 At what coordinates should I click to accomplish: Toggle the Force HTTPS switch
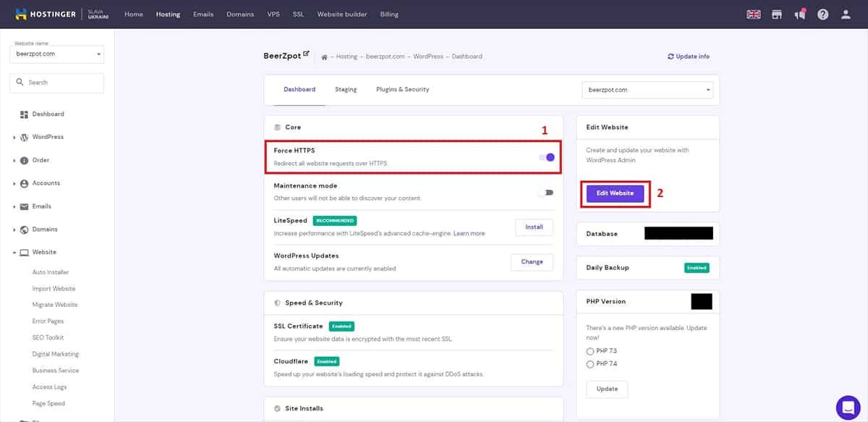click(x=546, y=157)
